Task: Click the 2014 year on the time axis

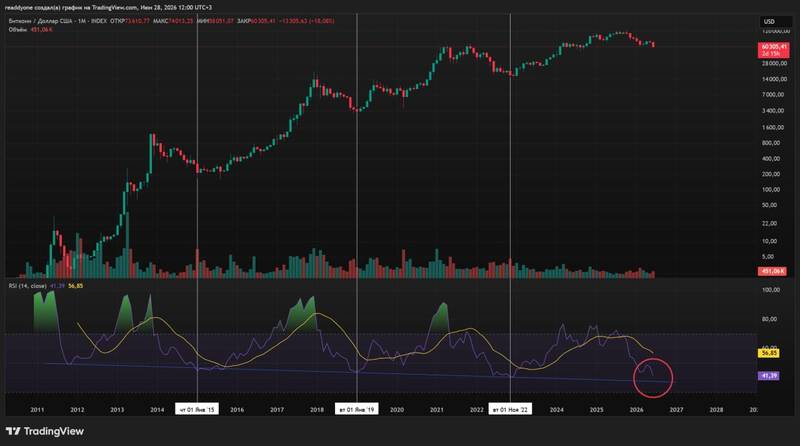Action: 157,410
